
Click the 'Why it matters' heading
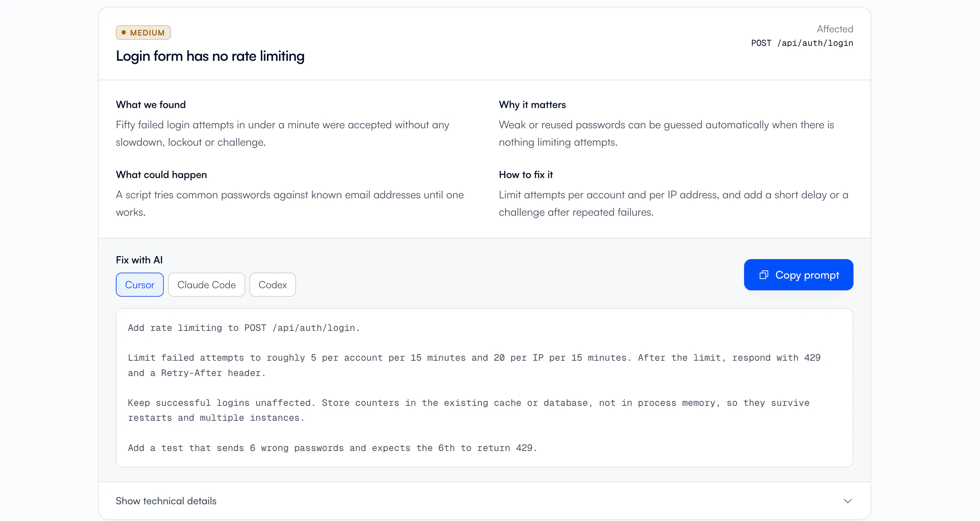(x=532, y=104)
